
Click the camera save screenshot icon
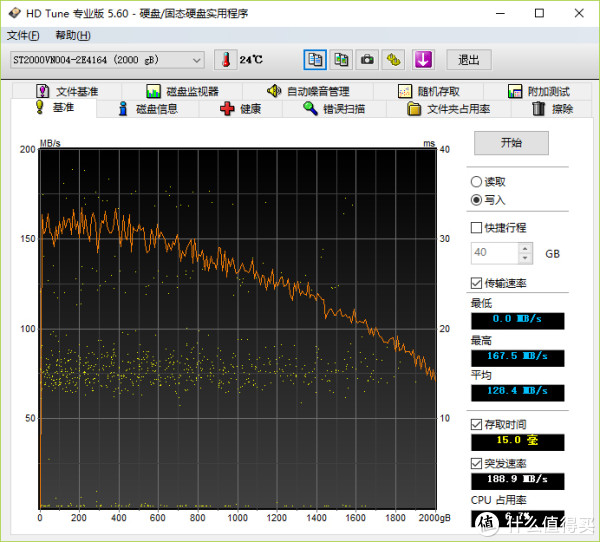coord(368,60)
